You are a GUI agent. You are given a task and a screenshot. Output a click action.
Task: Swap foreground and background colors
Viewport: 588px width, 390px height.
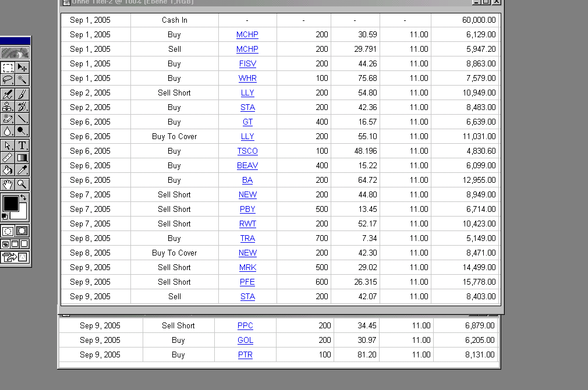point(23,197)
